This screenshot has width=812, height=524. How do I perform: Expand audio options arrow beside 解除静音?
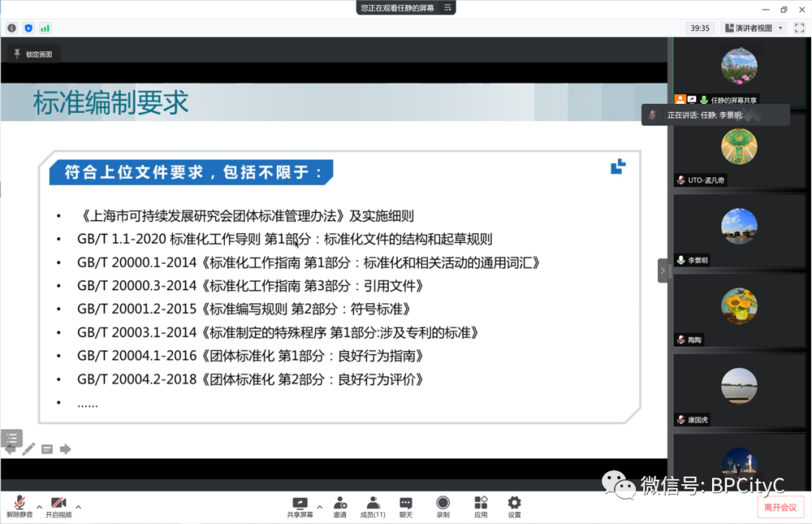point(39,507)
